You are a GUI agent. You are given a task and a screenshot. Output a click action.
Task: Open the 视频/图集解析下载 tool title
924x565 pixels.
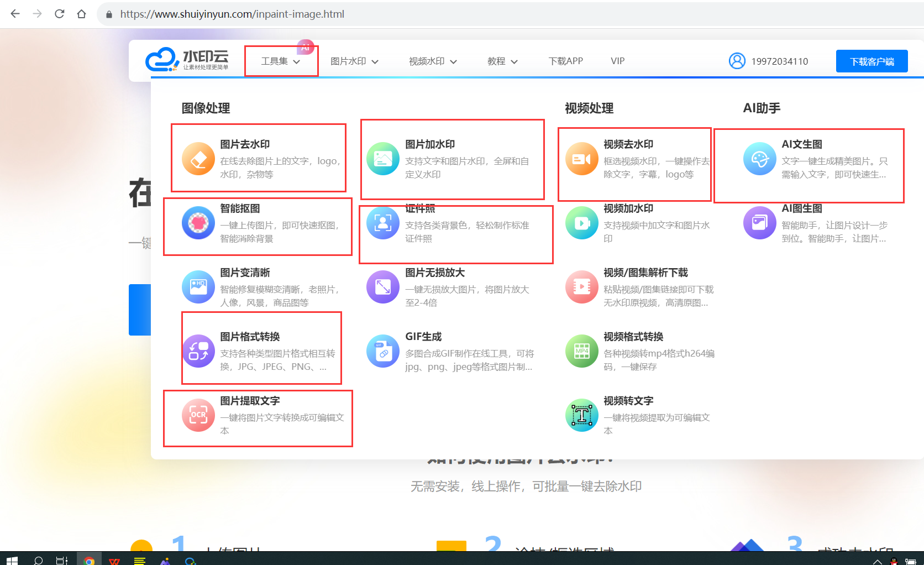coord(645,273)
